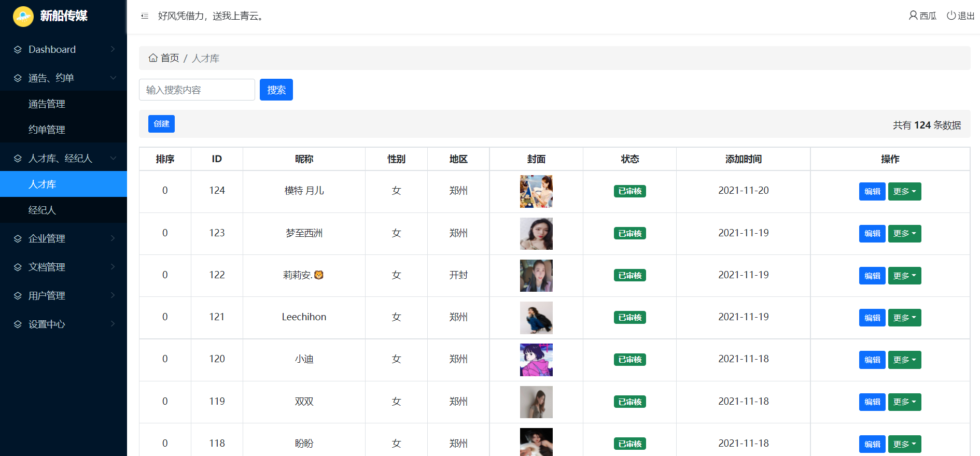Click the 创建 button
Screen dimensions: 980x456
click(161, 124)
